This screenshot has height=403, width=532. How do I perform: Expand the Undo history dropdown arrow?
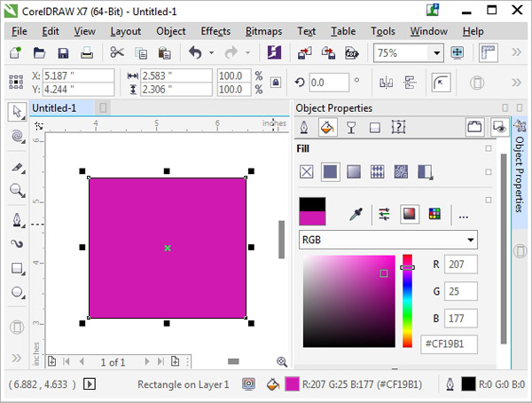tap(211, 53)
